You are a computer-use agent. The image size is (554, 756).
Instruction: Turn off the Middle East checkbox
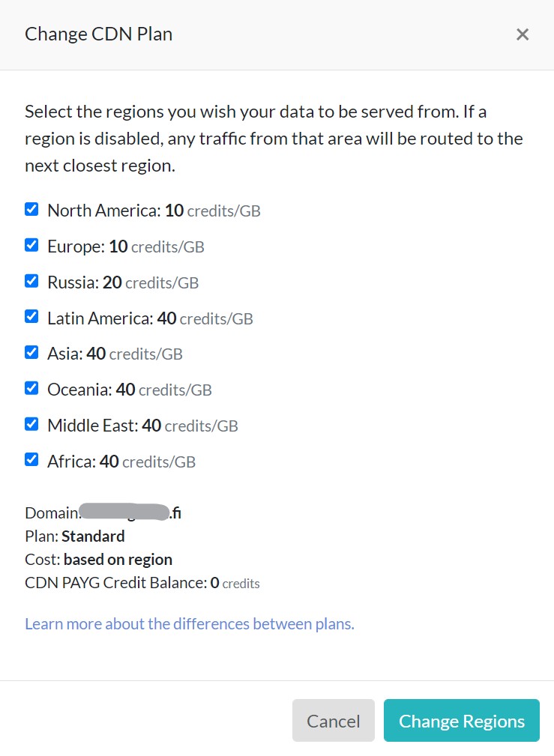31,424
